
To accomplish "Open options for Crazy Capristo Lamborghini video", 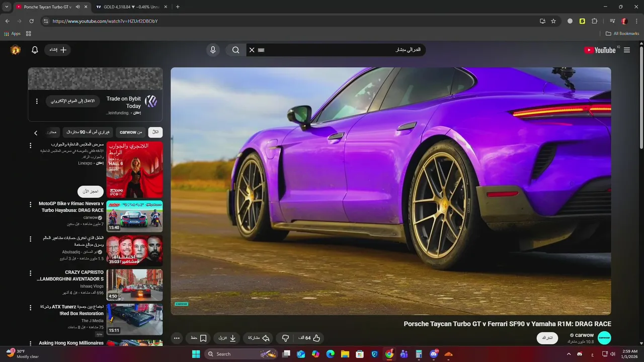I will click(x=30, y=274).
